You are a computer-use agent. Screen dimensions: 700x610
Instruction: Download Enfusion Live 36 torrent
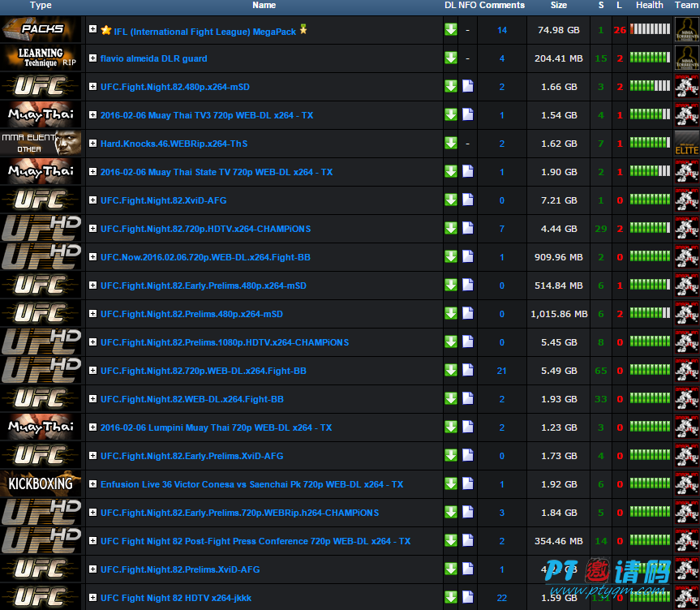pos(450,483)
